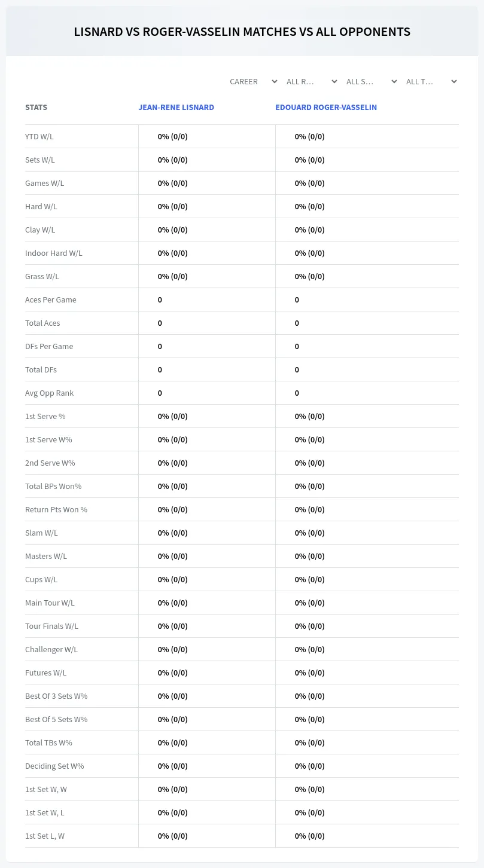Click the page title heading text

(x=242, y=32)
